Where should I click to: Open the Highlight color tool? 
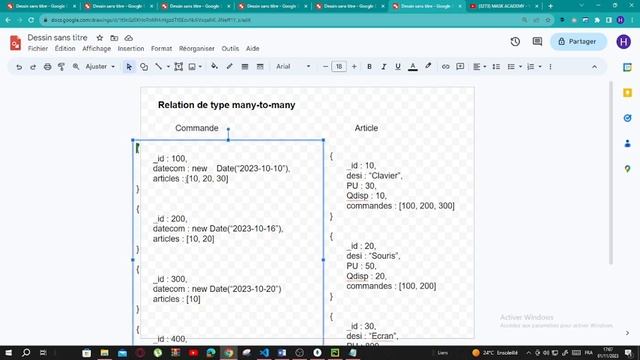click(x=428, y=67)
